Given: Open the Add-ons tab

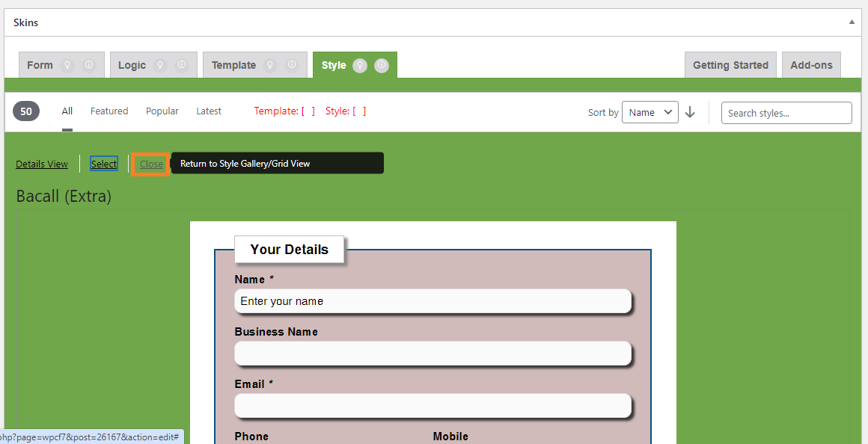Looking at the screenshot, I should [811, 65].
